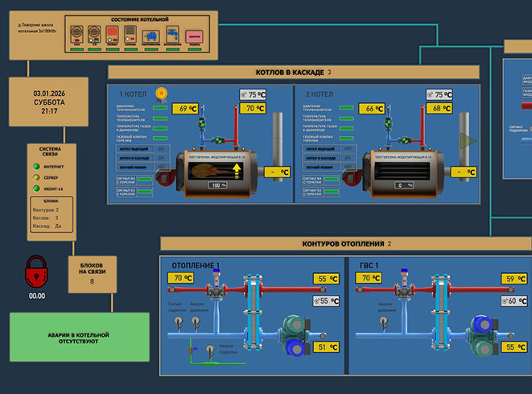Click the red padlock icon

(x=37, y=272)
